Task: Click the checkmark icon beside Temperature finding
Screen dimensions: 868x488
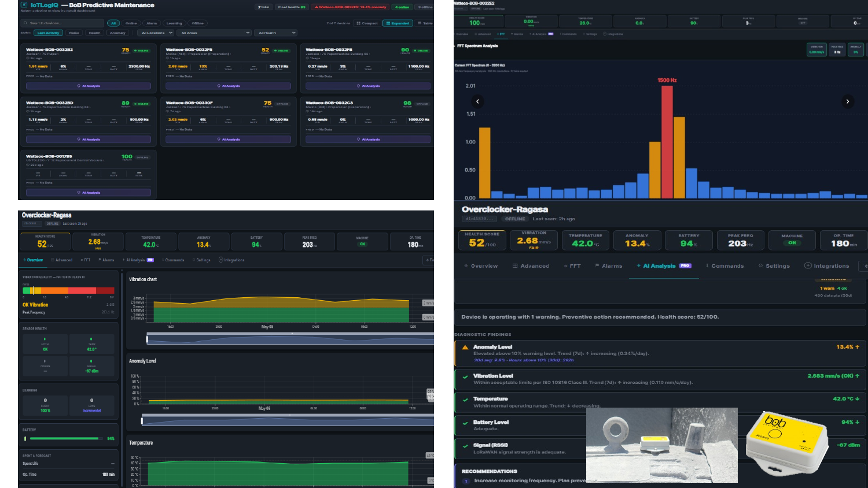Action: pos(465,400)
